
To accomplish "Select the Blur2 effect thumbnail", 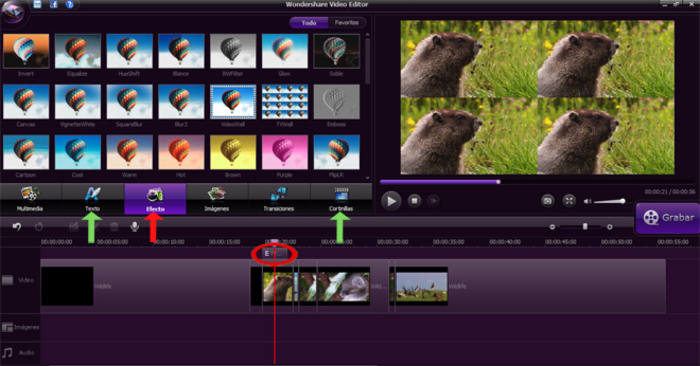I will click(x=181, y=102).
